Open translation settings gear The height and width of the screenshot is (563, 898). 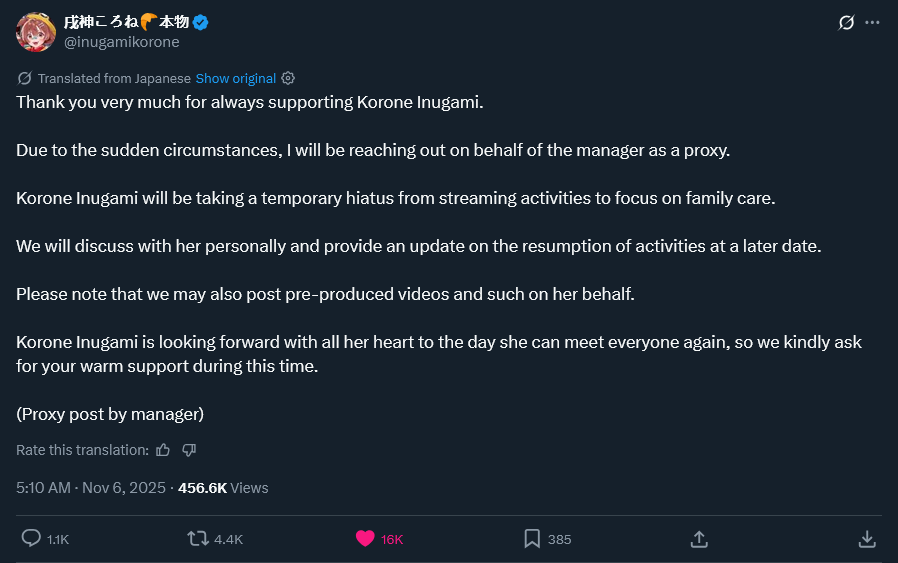coord(288,78)
